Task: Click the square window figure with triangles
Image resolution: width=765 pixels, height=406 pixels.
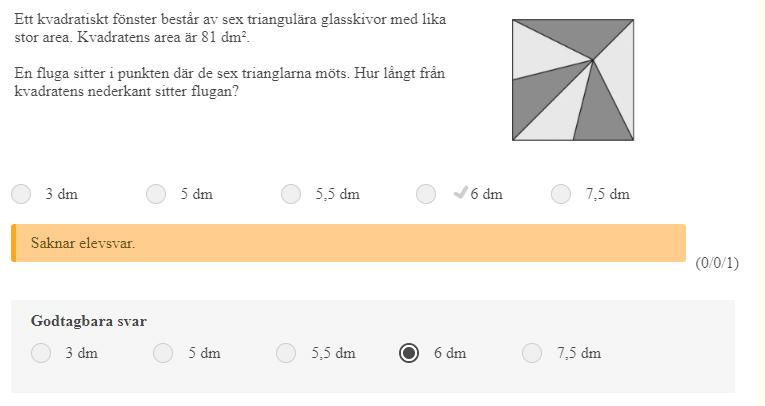Action: tap(573, 80)
